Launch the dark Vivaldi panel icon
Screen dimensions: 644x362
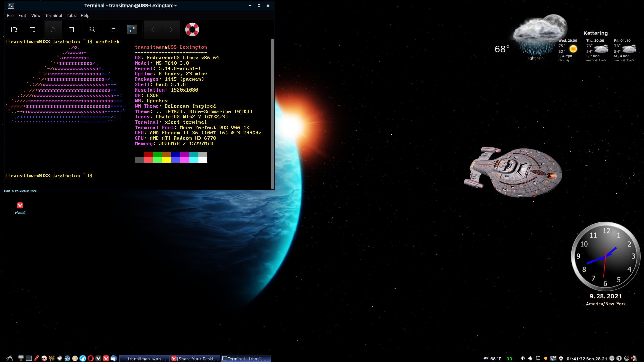click(x=98, y=358)
